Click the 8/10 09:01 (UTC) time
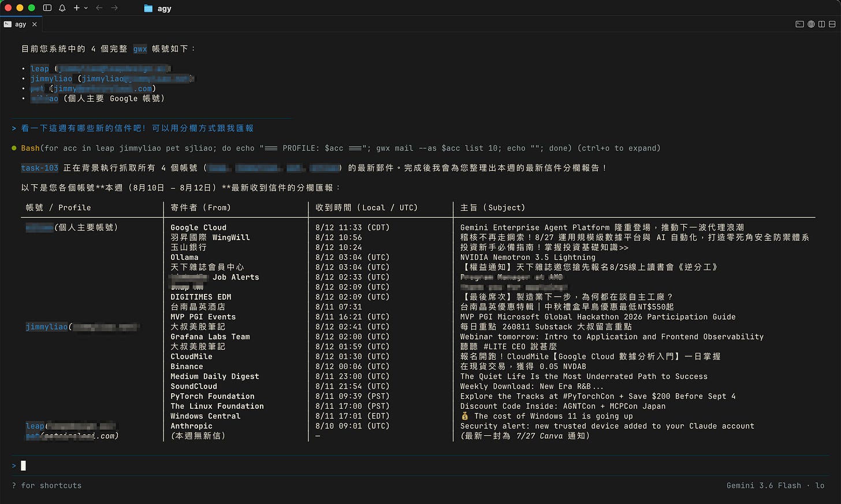The image size is (841, 504). [352, 426]
